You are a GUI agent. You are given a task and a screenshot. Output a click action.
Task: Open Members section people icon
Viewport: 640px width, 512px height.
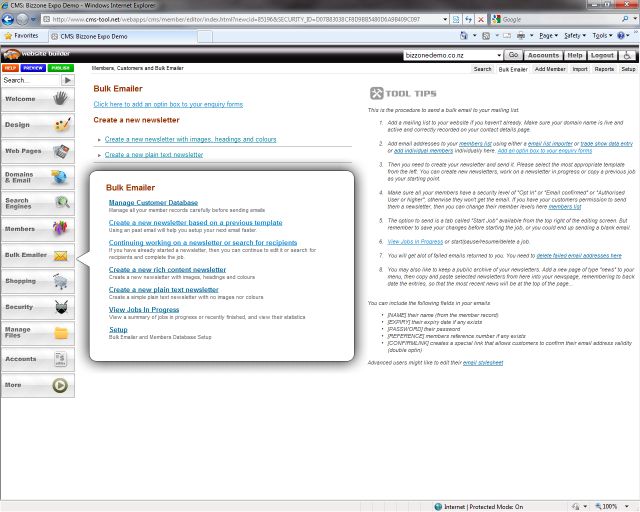61,229
